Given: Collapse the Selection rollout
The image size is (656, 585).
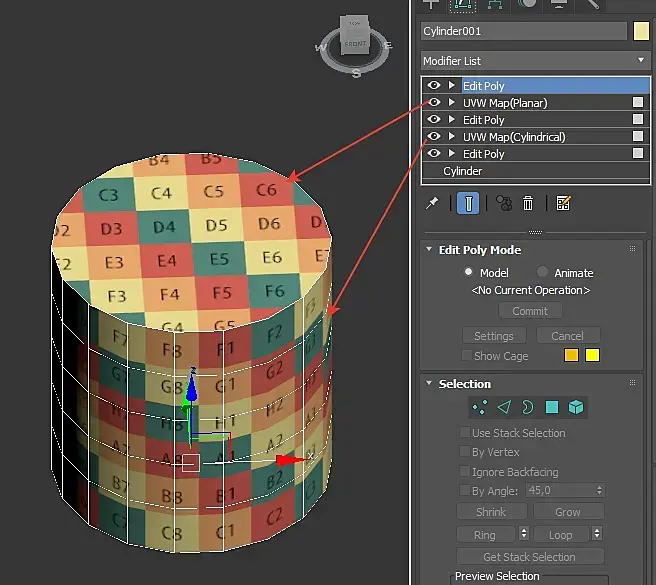Looking at the screenshot, I should (x=429, y=383).
